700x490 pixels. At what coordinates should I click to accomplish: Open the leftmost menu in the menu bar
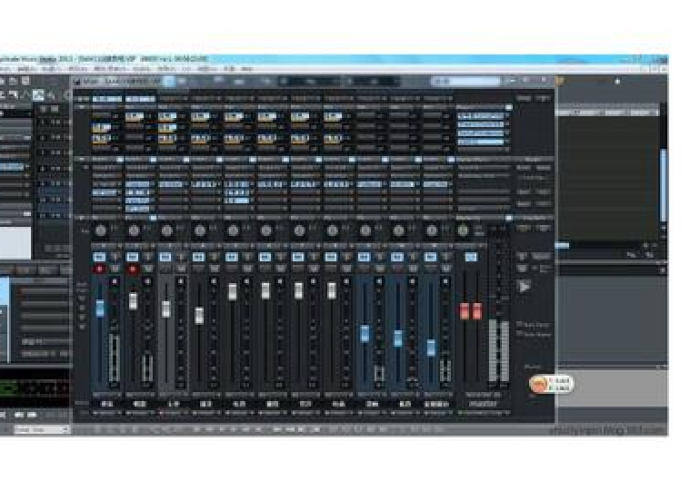coord(5,69)
